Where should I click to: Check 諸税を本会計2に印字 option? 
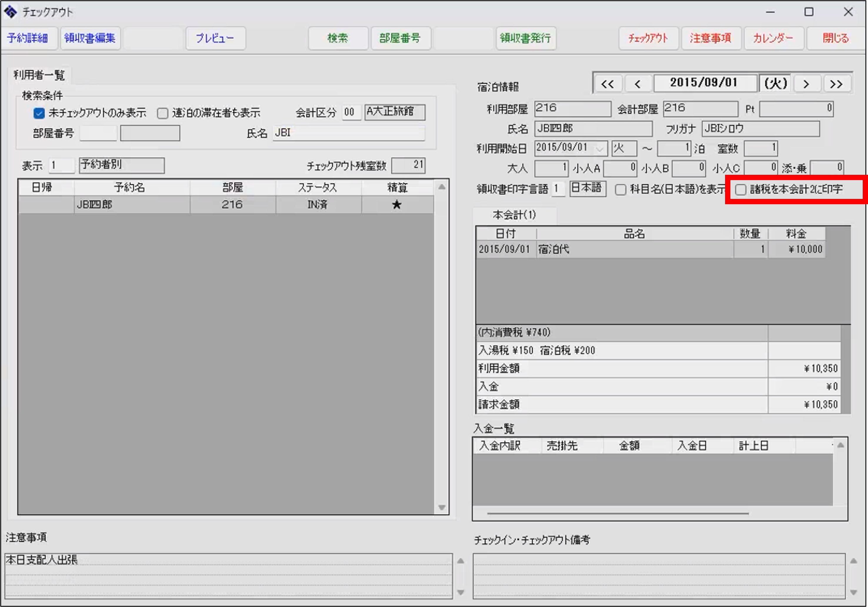click(x=740, y=190)
